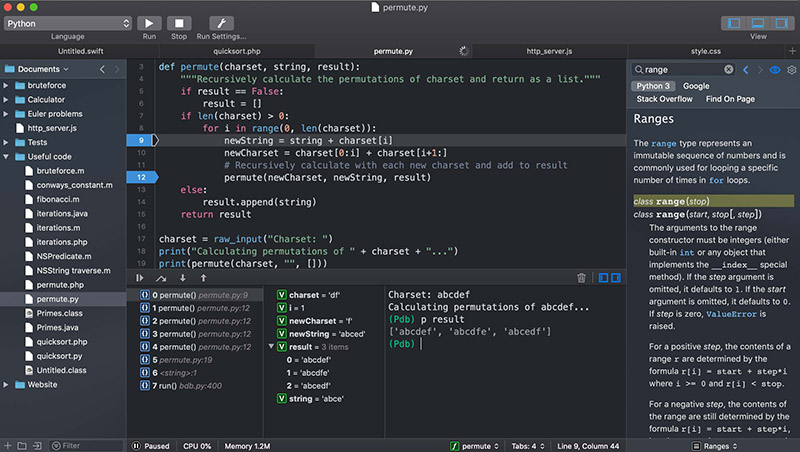Switch to the Untitled.swift tab
The width and height of the screenshot is (800, 452).
pyautogui.click(x=80, y=51)
